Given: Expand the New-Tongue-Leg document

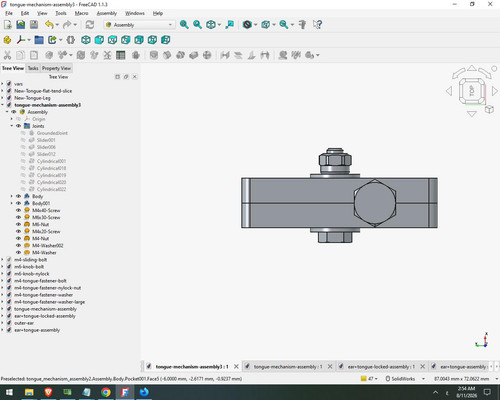Looking at the screenshot, I should pyautogui.click(x=2, y=98).
